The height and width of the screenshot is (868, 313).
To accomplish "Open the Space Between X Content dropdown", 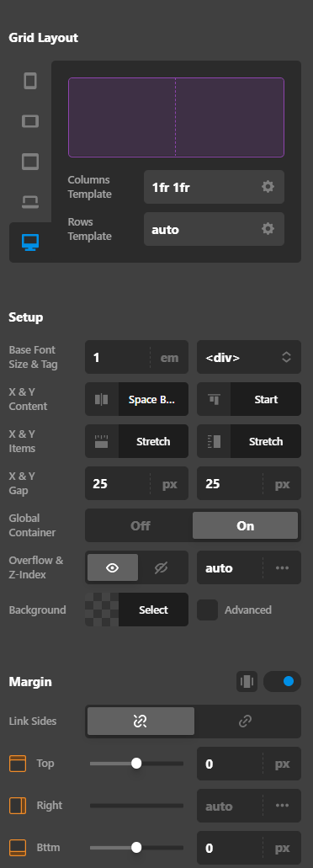I will 153,399.
